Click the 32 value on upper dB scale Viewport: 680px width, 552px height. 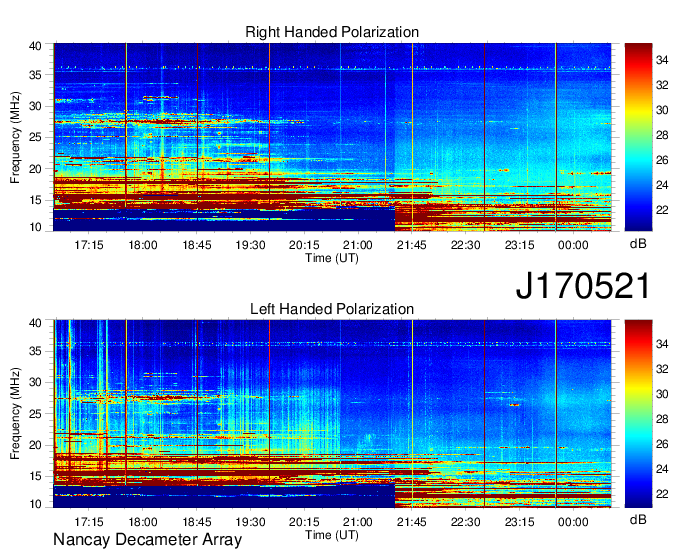click(662, 85)
